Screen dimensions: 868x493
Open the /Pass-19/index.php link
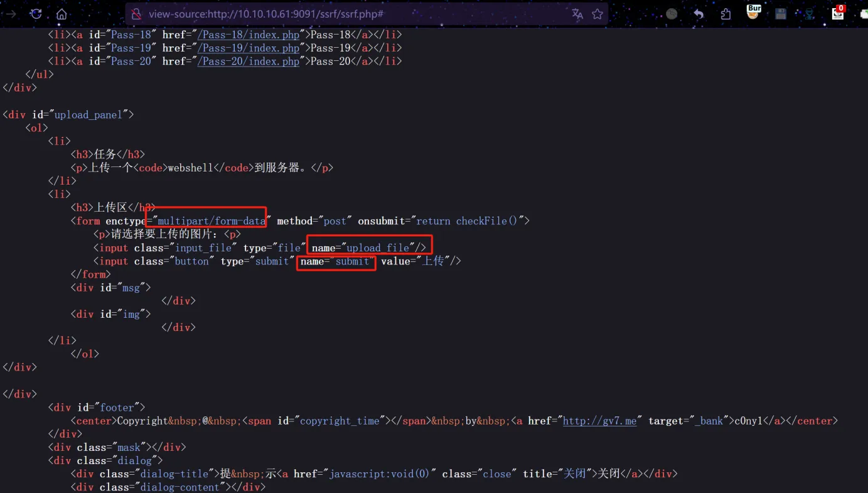point(249,48)
